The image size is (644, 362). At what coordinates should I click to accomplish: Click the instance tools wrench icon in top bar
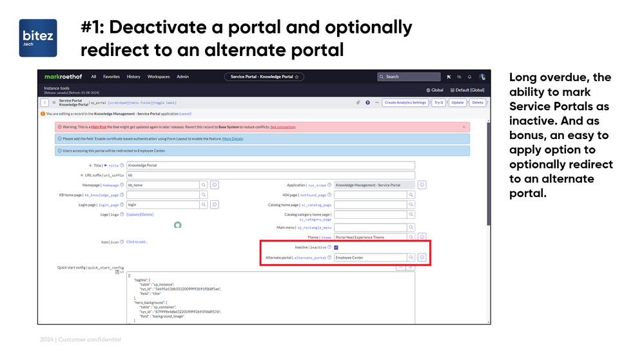[449, 77]
